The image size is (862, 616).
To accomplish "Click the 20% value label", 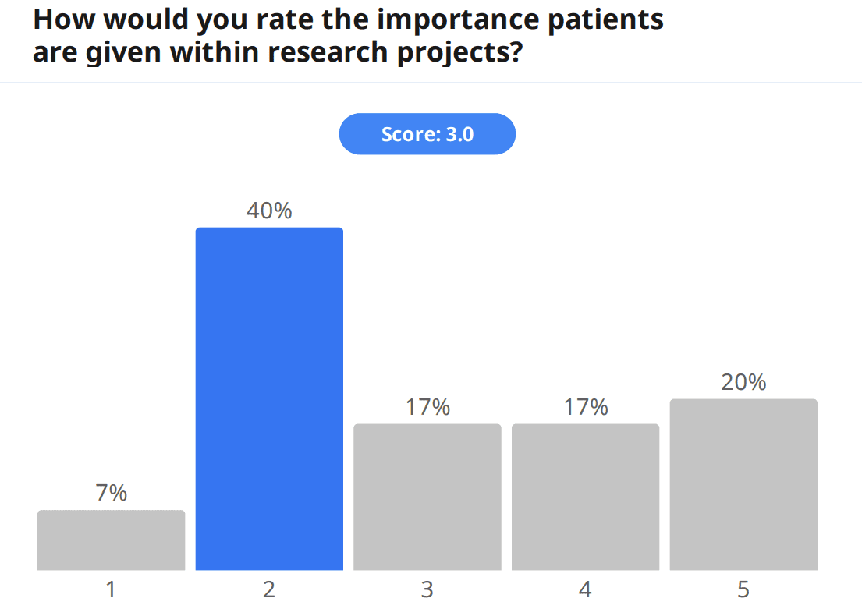I will point(743,382).
